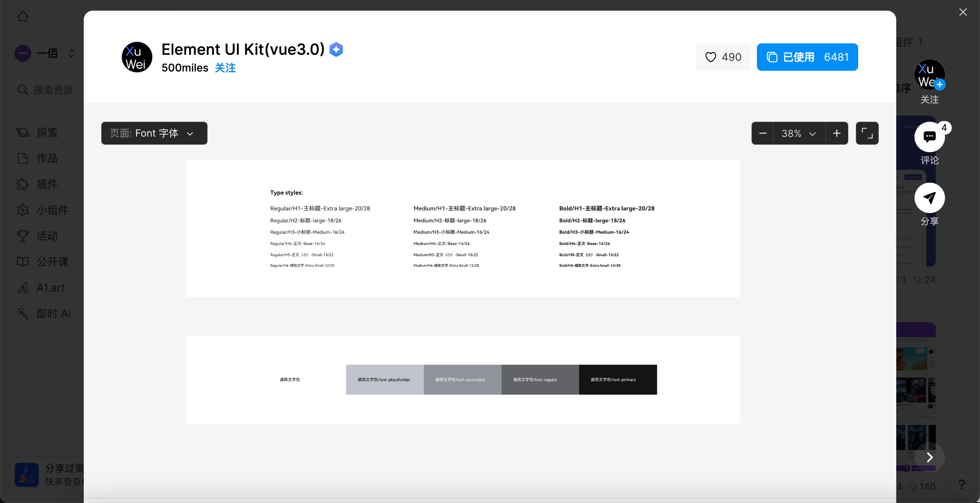Open the comments bubble icon
Image resolution: width=980 pixels, height=503 pixels.
click(929, 137)
